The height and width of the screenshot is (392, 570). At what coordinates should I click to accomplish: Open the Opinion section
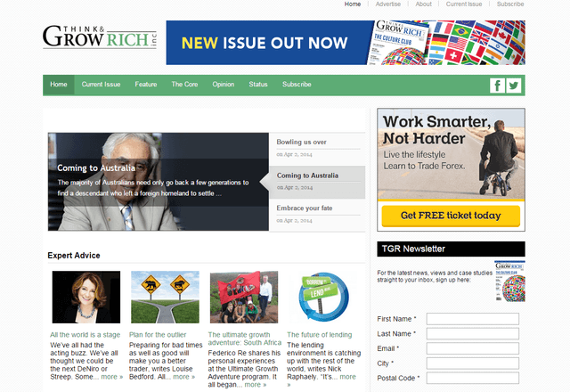tap(224, 85)
